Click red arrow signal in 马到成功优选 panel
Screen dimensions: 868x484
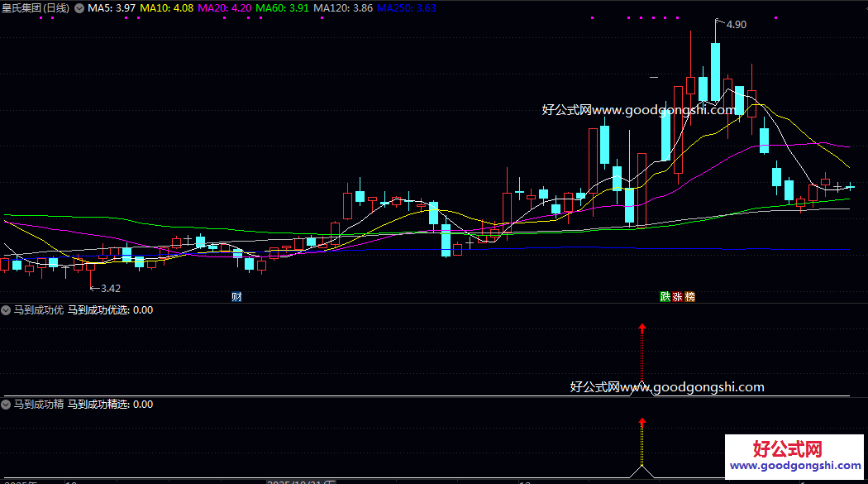point(641,328)
